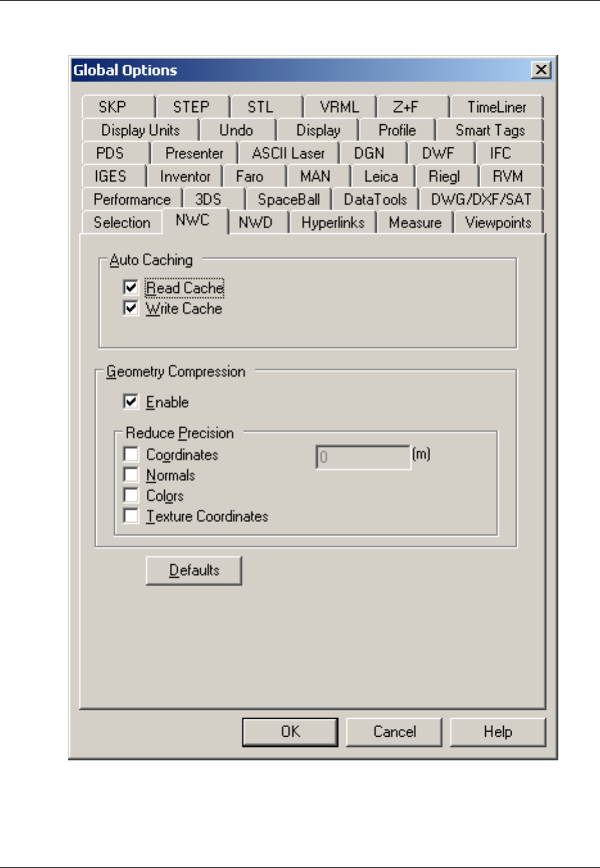The image size is (600, 868).
Task: Open the Smart Tags tab
Action: pyautogui.click(x=490, y=130)
